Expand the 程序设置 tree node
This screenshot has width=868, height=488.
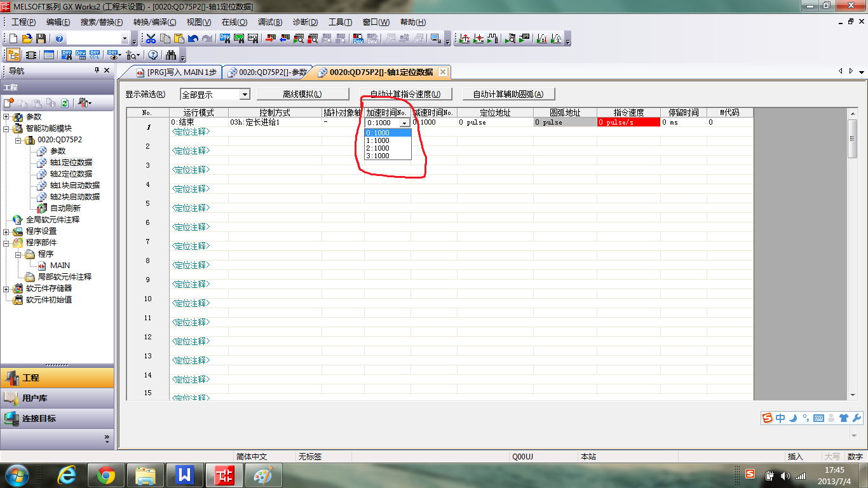(6, 231)
